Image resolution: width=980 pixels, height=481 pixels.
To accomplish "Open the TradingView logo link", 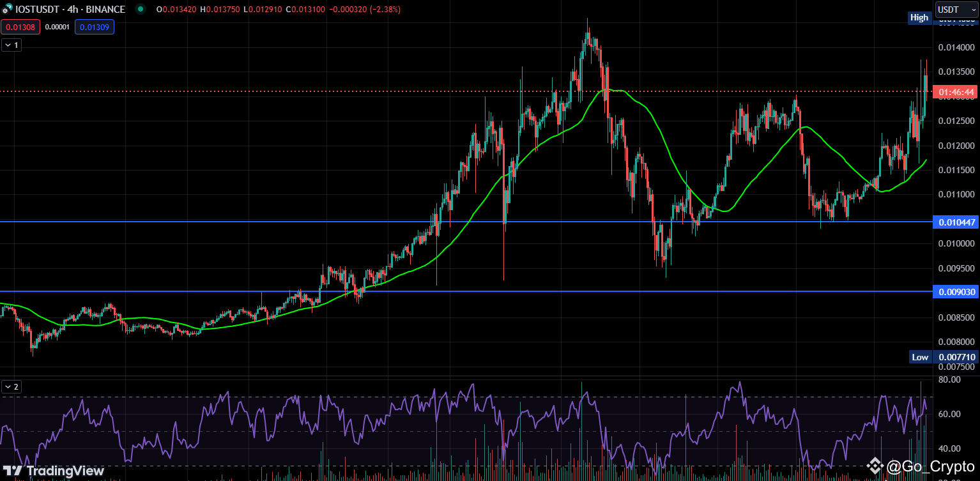I will point(54,471).
